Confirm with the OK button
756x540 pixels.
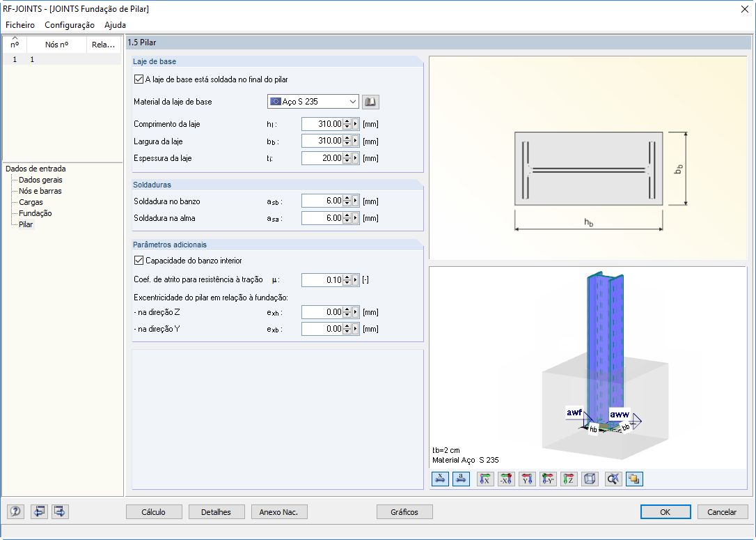pos(666,512)
